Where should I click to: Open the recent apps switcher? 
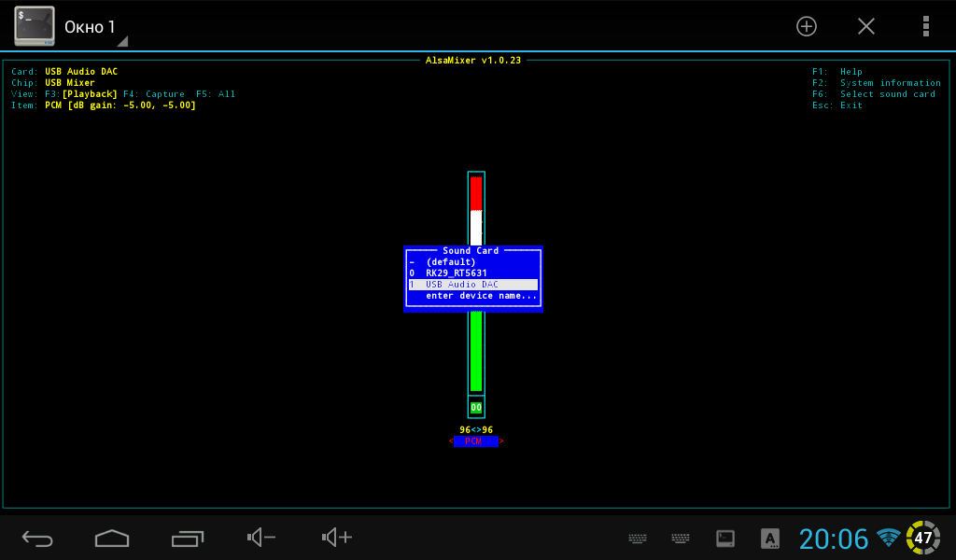pyautogui.click(x=188, y=538)
